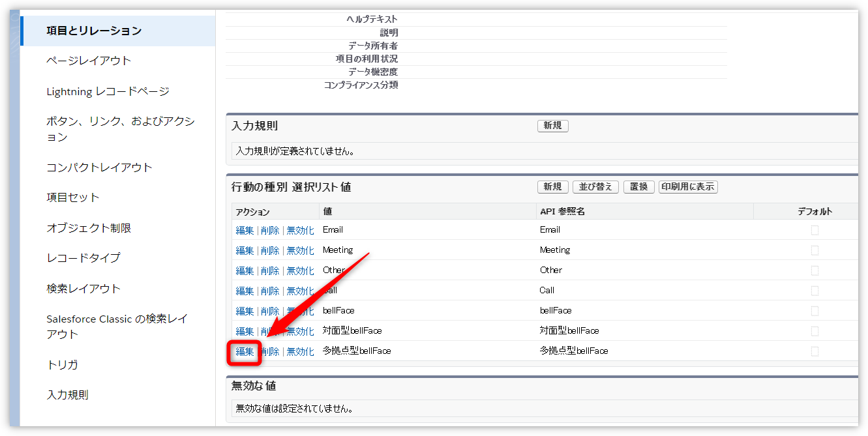Click 削除 link for bellFace row
868x436 pixels.
(270, 311)
